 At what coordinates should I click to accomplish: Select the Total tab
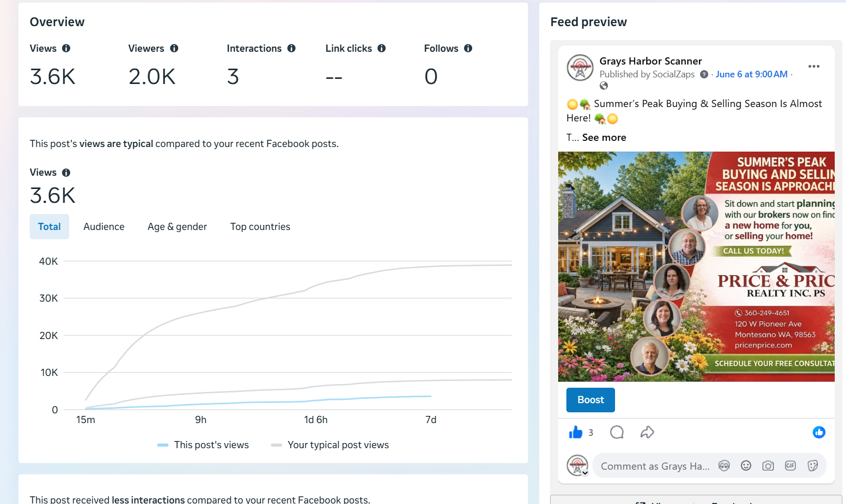pyautogui.click(x=49, y=226)
